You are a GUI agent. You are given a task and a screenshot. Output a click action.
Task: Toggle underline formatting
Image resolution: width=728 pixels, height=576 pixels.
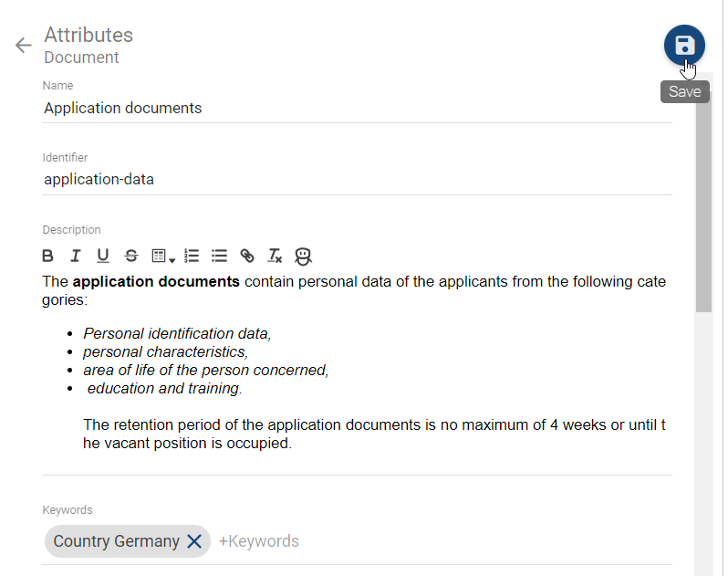[103, 256]
